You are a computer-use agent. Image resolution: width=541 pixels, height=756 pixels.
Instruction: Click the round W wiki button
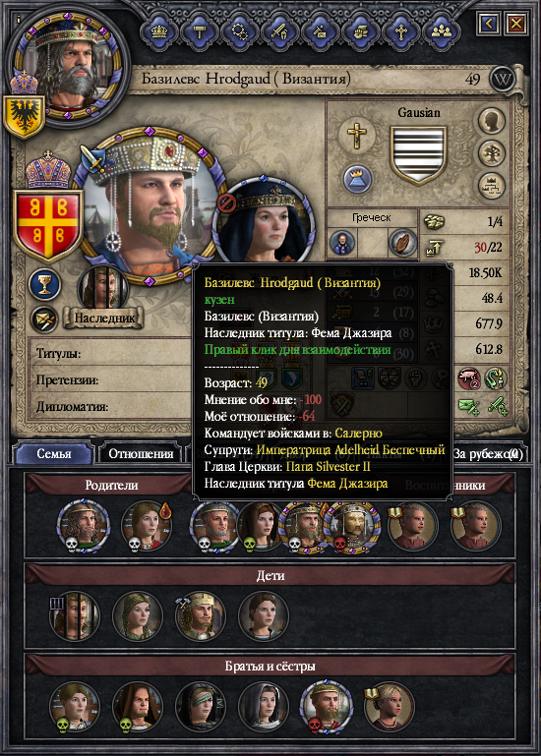point(503,79)
